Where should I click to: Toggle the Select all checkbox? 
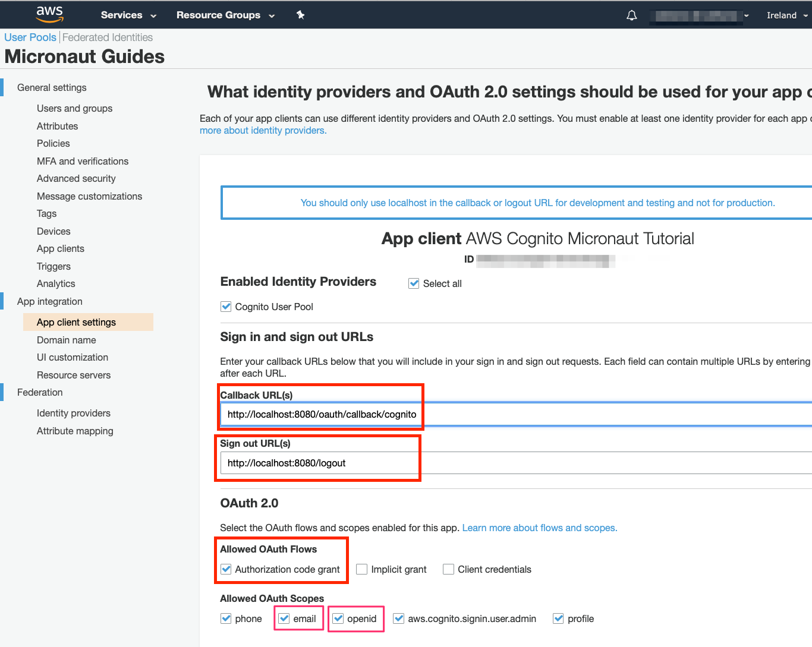coord(414,283)
